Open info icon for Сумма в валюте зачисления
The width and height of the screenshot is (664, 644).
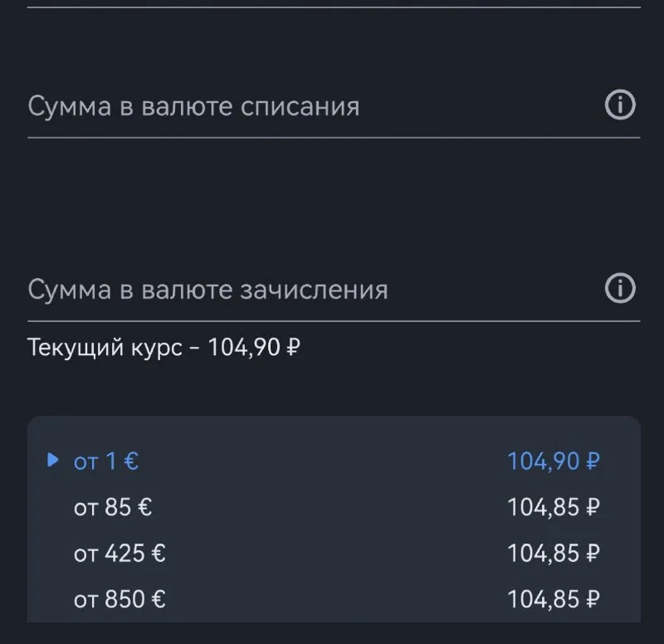(620, 289)
